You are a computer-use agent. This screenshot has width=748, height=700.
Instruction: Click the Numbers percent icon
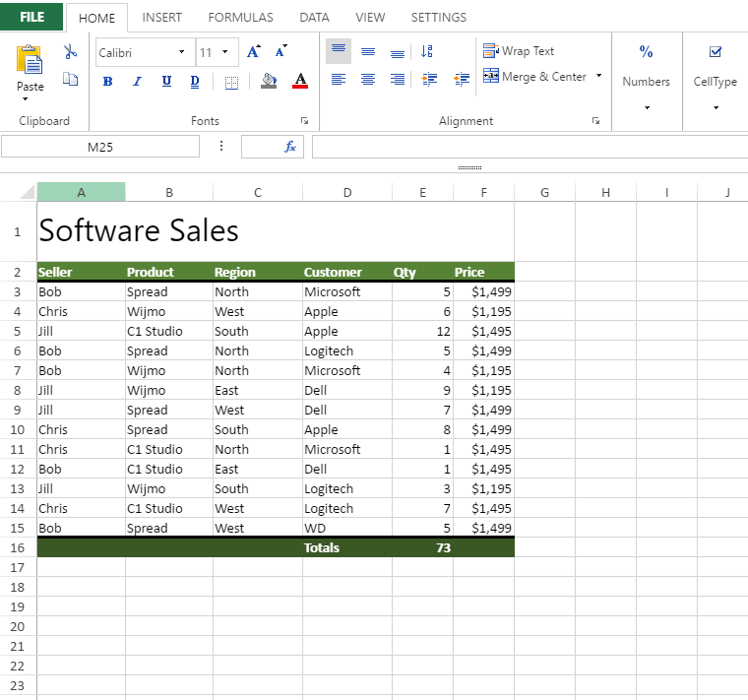pos(646,51)
